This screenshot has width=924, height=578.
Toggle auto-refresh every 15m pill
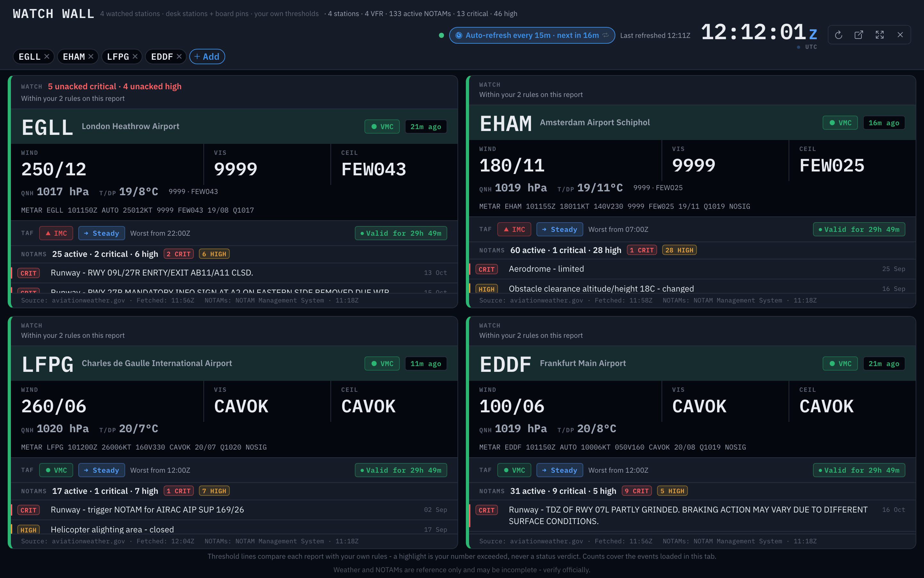[532, 35]
